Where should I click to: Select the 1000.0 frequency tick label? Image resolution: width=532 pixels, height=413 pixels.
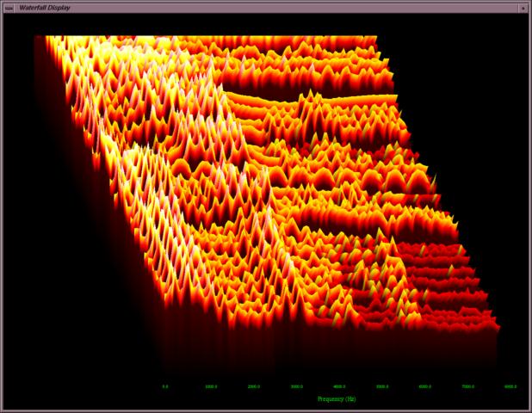click(x=211, y=387)
